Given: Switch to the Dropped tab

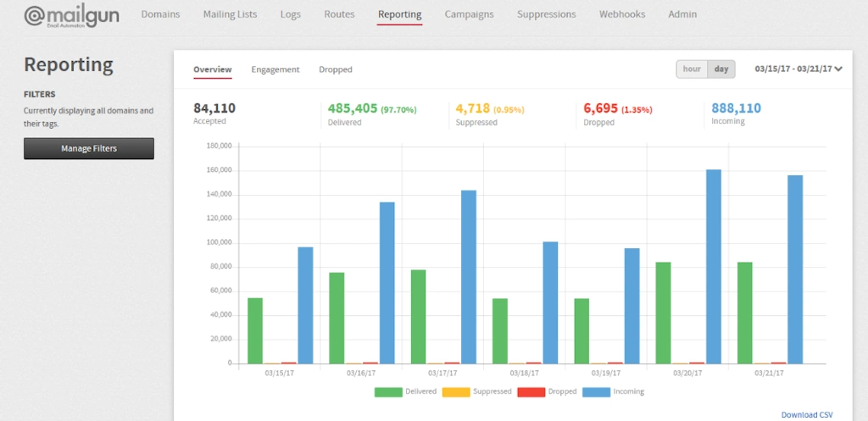Looking at the screenshot, I should point(335,69).
